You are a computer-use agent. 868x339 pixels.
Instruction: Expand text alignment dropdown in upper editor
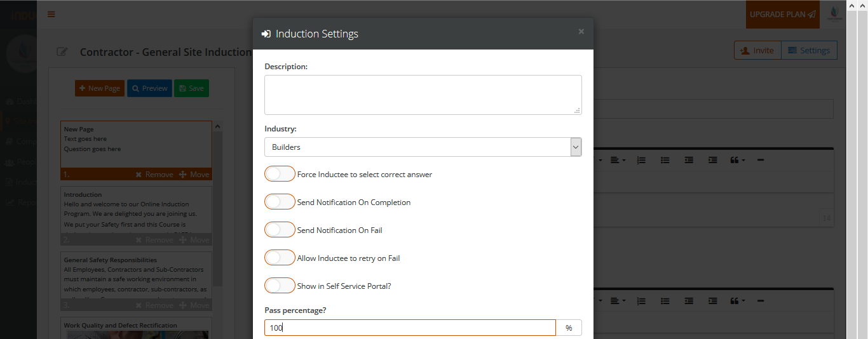[x=618, y=160]
